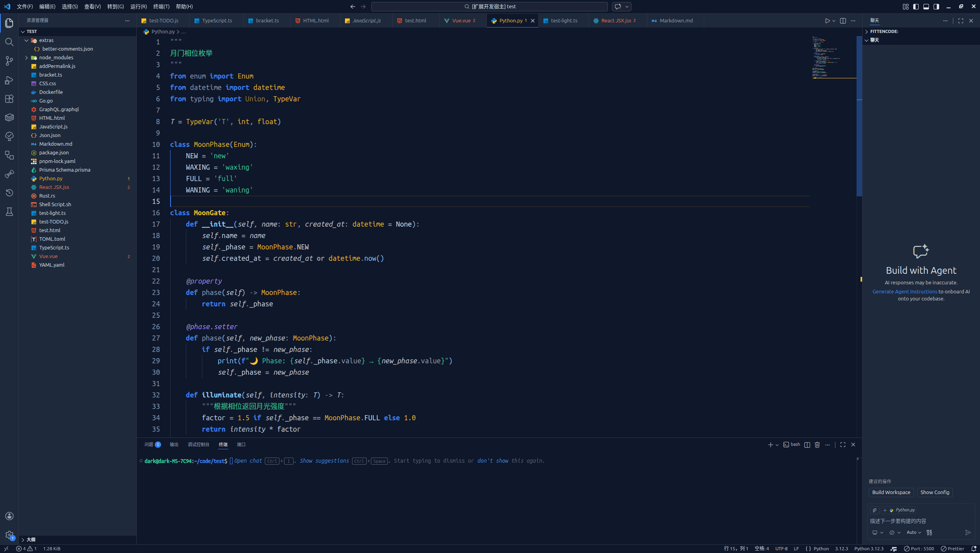Viewport: 980px width, 553px height.
Task: Open the Timeline history icon in activity bar
Action: pos(9,193)
